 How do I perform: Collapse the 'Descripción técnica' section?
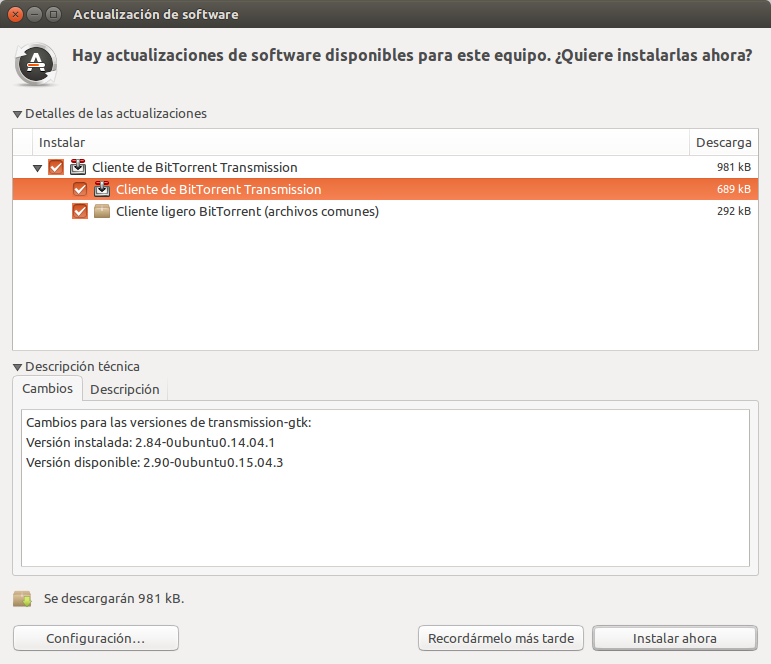(x=18, y=367)
